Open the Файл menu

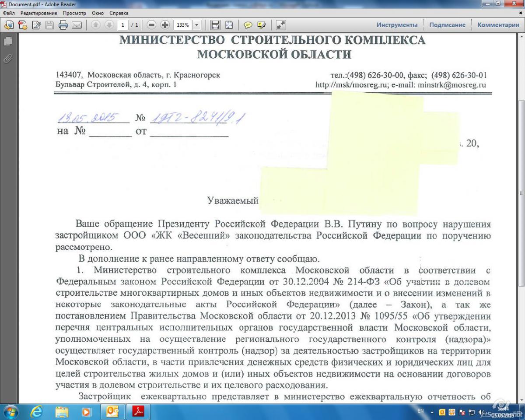[9, 13]
